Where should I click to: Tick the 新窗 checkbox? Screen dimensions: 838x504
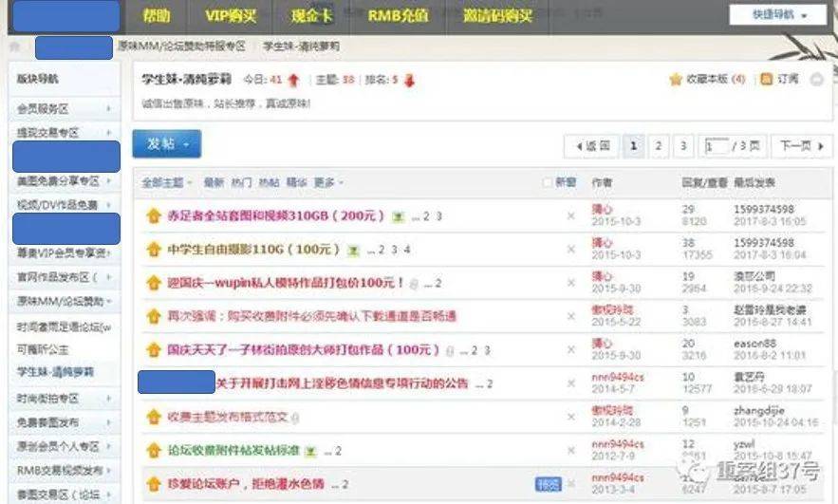point(548,182)
